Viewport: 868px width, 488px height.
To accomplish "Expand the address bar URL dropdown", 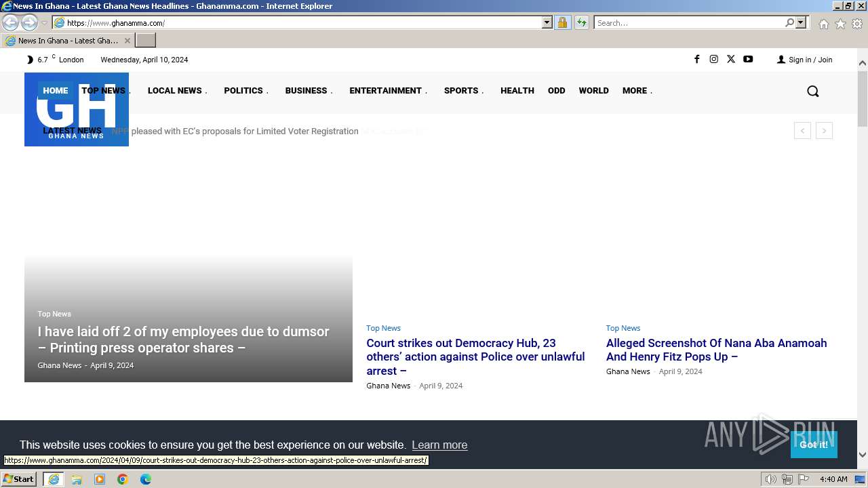I will pos(547,22).
